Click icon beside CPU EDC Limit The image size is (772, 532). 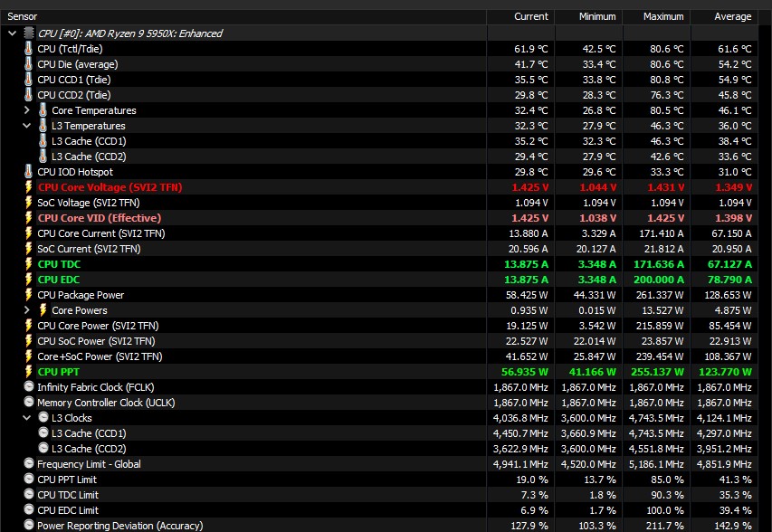pos(29,509)
